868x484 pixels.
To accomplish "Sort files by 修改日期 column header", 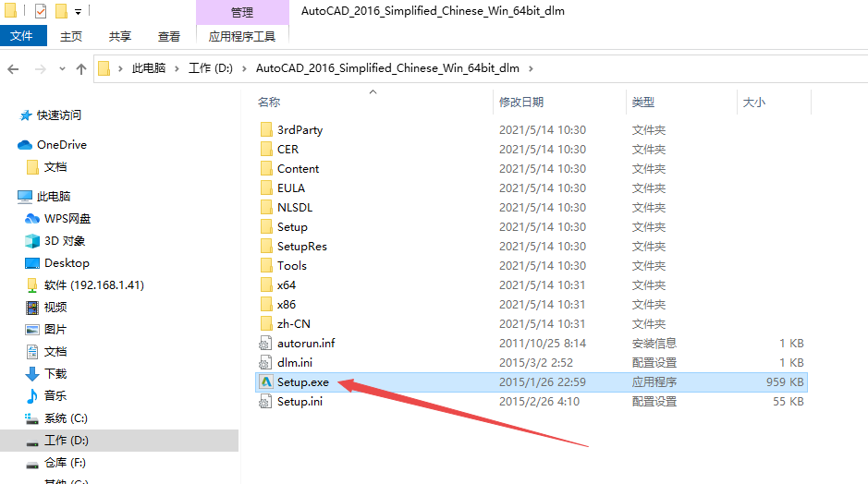I will click(x=521, y=103).
